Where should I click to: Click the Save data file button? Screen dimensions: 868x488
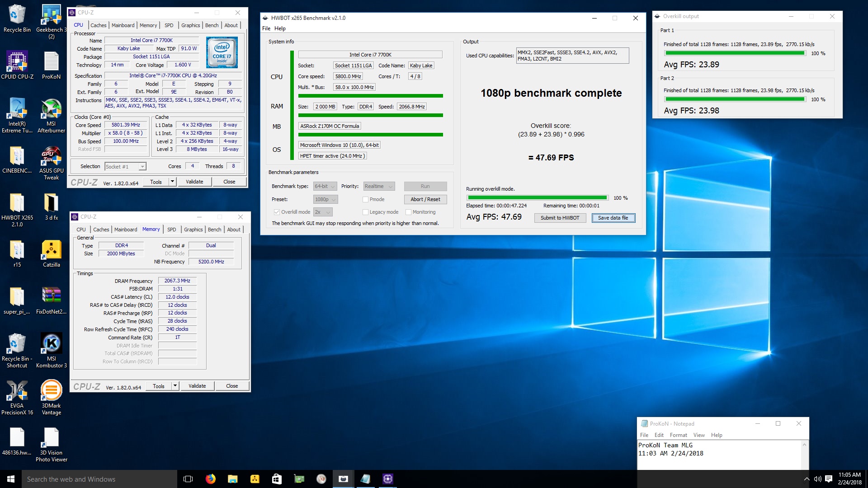[x=613, y=218]
